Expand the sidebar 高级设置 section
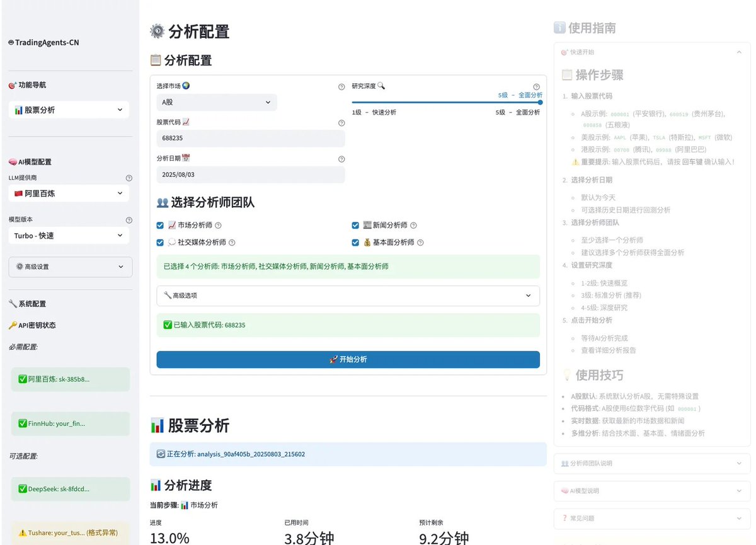 tap(71, 267)
